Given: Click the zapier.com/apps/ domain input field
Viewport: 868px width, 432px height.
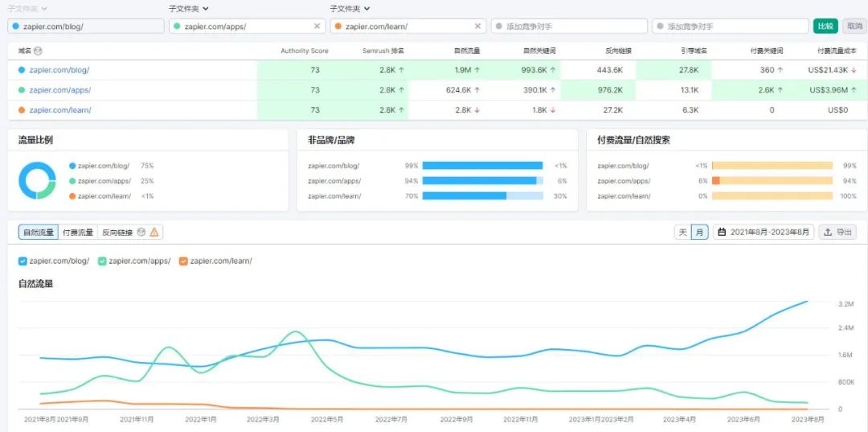Looking at the screenshot, I should pyautogui.click(x=247, y=26).
